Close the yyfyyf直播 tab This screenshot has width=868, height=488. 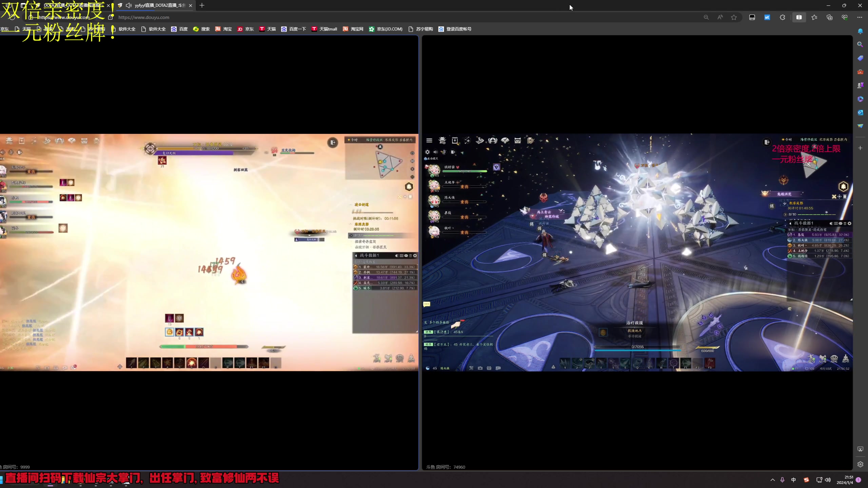tap(191, 5)
